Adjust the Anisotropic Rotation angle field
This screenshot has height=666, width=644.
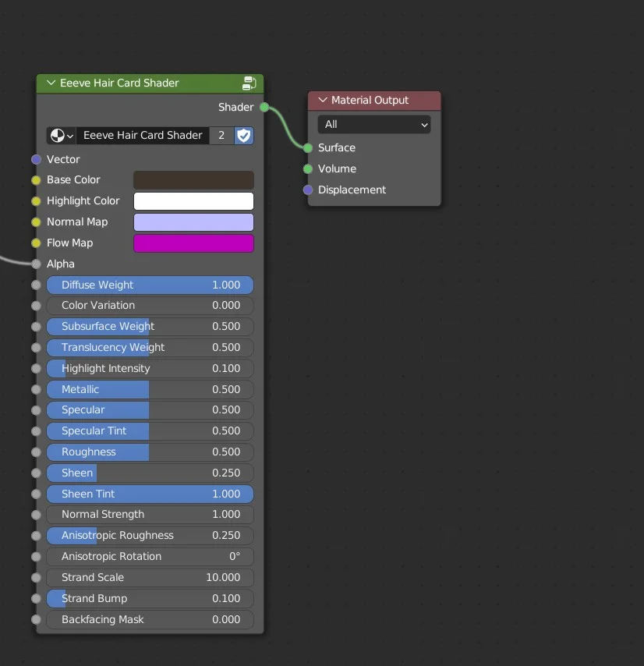pos(150,556)
